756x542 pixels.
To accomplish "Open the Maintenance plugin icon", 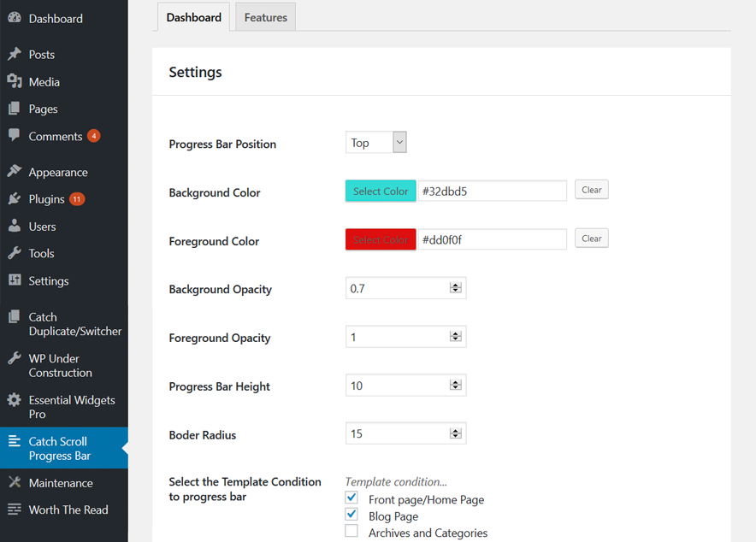I will tap(15, 483).
